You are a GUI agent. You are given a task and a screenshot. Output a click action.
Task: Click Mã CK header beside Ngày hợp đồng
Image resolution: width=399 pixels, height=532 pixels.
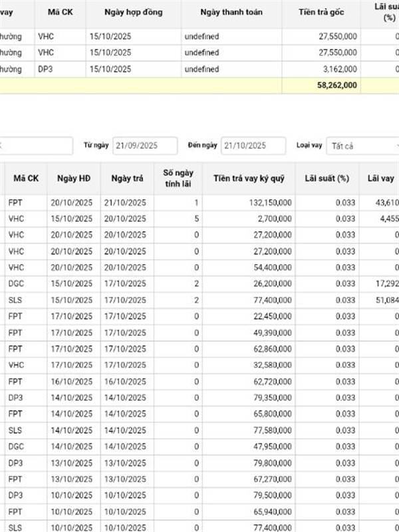(x=60, y=12)
